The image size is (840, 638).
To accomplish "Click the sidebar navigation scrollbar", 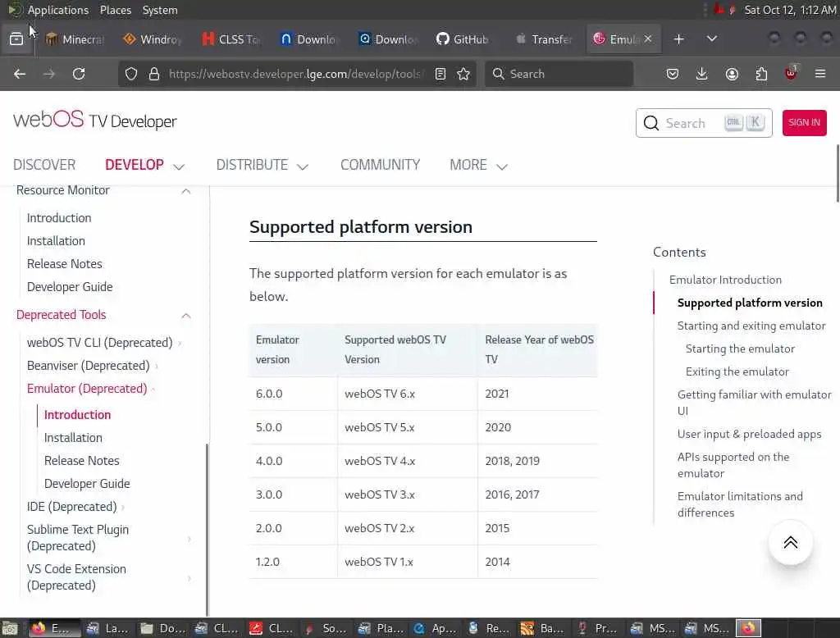I will pyautogui.click(x=207, y=531).
